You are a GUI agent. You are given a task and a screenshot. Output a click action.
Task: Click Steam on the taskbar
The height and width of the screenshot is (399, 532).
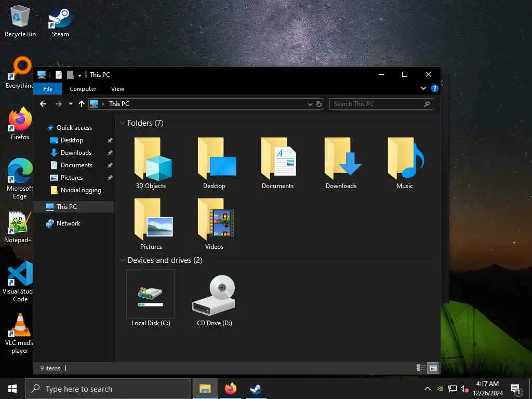tap(256, 389)
